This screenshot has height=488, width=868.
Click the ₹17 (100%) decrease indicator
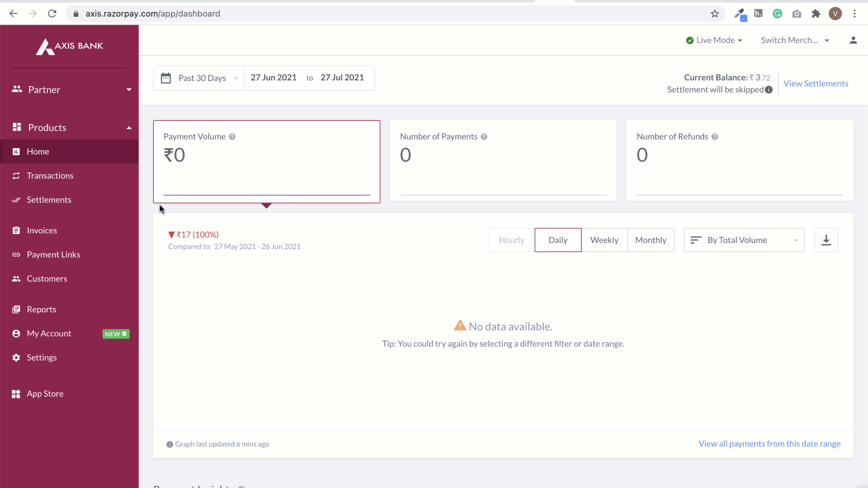coord(193,234)
